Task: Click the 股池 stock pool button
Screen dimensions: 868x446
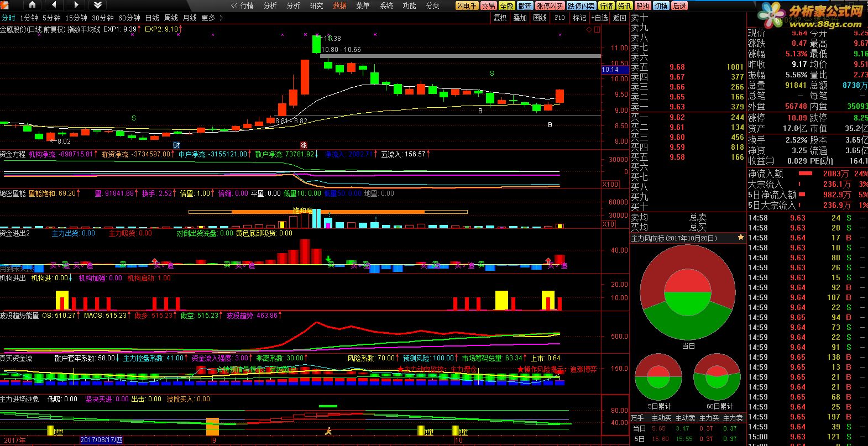Action: click(642, 6)
